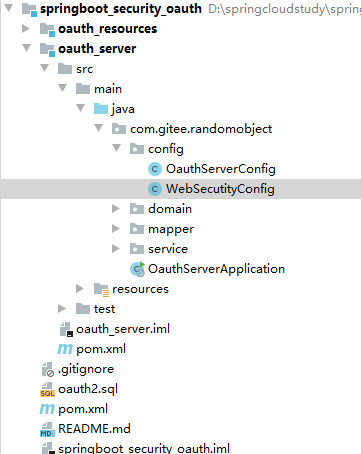
Task: Click the resources folder icon
Action: (101, 289)
